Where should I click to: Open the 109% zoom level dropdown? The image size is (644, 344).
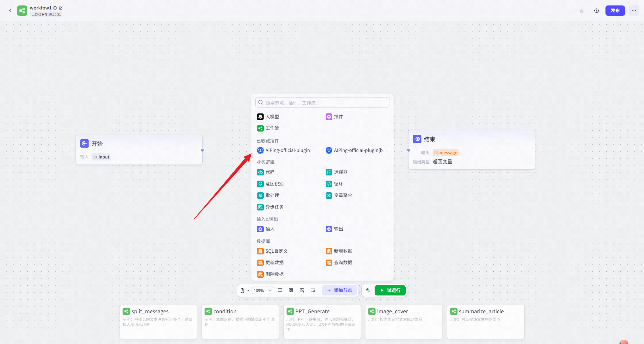coord(263,290)
